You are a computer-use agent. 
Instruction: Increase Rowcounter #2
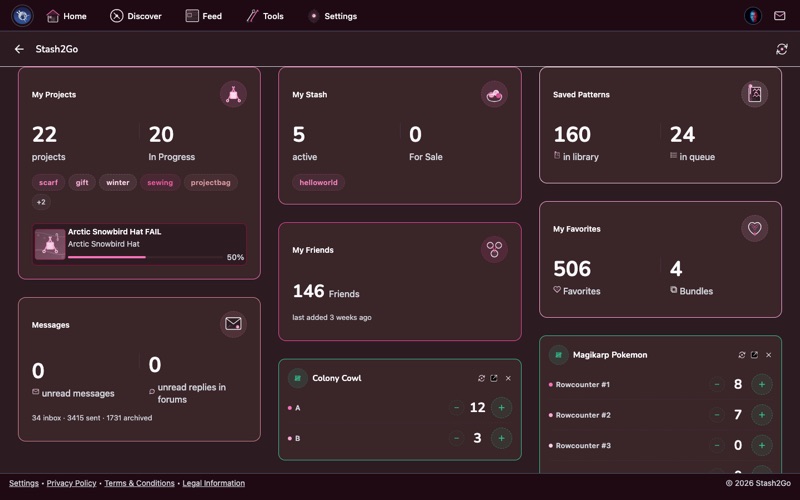(x=762, y=415)
